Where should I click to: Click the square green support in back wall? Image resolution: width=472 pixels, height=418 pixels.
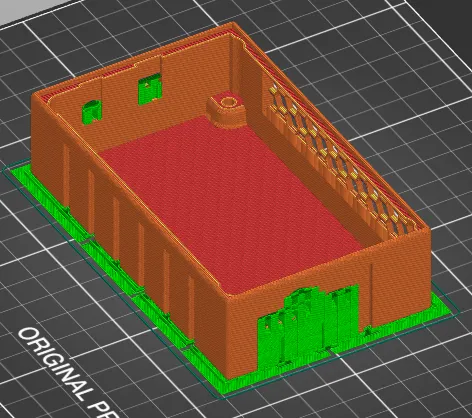(150, 89)
